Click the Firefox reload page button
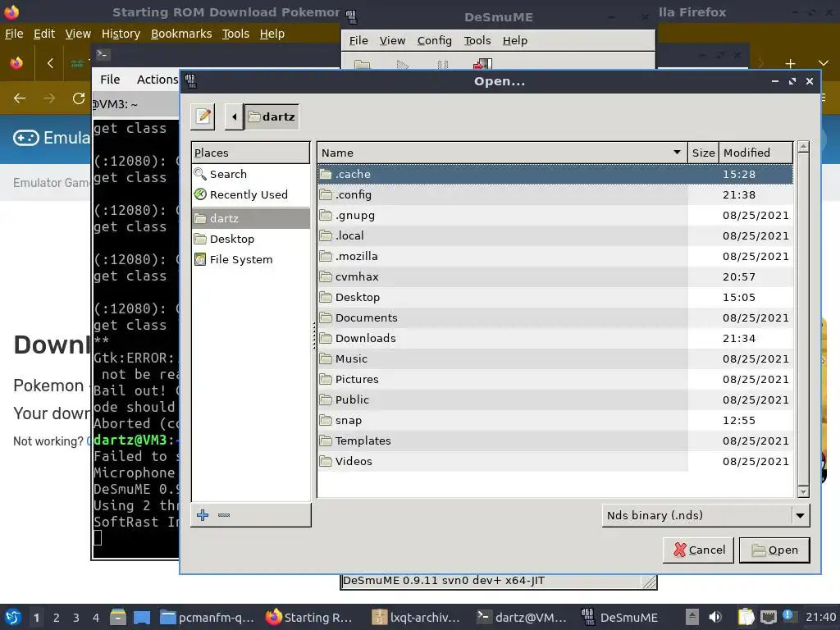 79,98
